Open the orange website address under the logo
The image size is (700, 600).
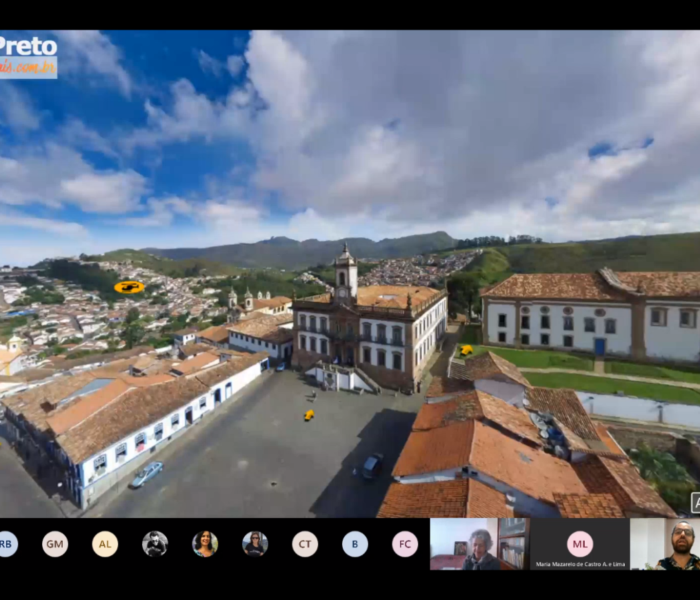[28, 67]
